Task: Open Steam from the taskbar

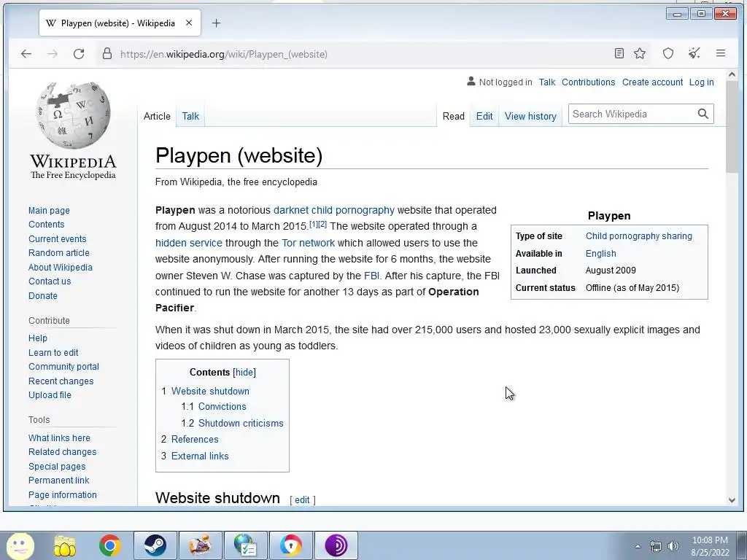Action: (155, 545)
